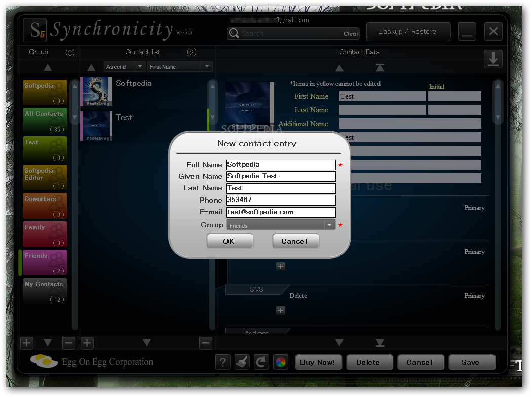Click the dialog Last Name input field

281,188
